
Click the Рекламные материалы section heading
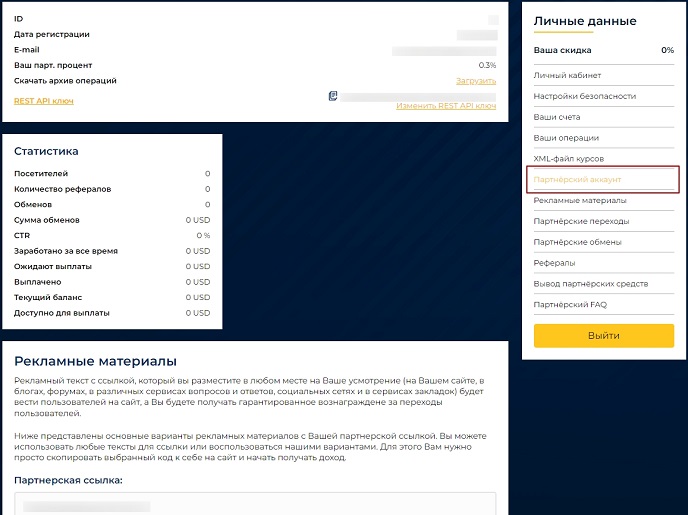[x=95, y=361]
